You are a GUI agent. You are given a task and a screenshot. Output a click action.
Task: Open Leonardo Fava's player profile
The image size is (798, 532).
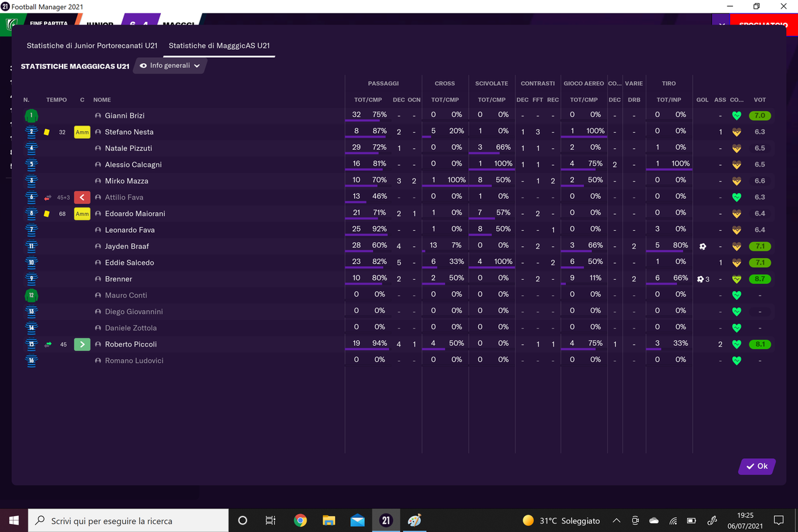click(130, 230)
